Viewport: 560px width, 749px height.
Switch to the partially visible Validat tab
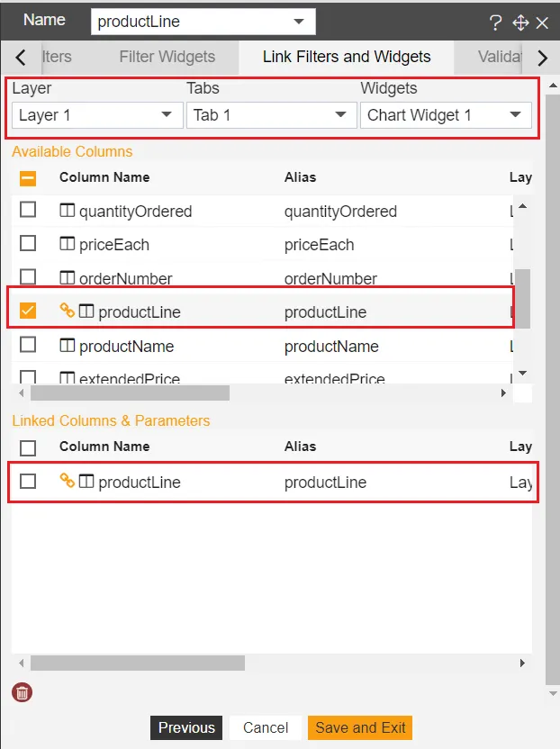[500, 57]
